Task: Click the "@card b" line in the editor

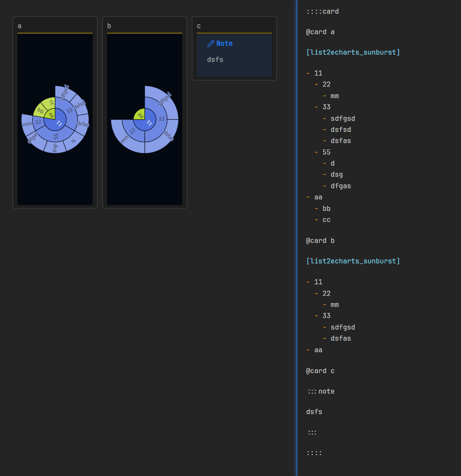Action: (320, 241)
